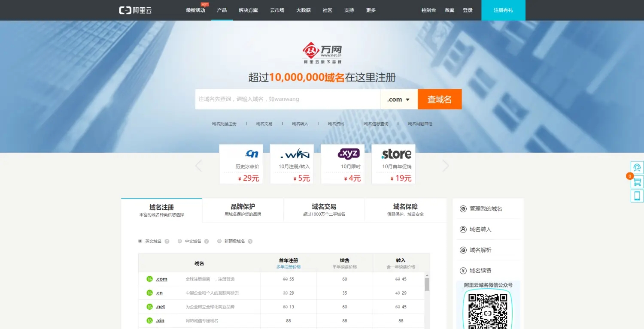
Task: Click the 域名续费 sidebar link
Action: [x=480, y=271]
